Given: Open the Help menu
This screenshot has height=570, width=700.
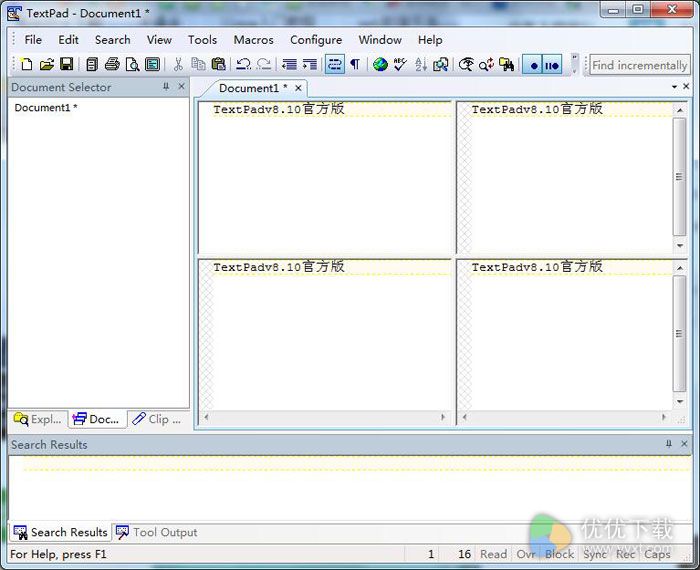Looking at the screenshot, I should [x=430, y=40].
